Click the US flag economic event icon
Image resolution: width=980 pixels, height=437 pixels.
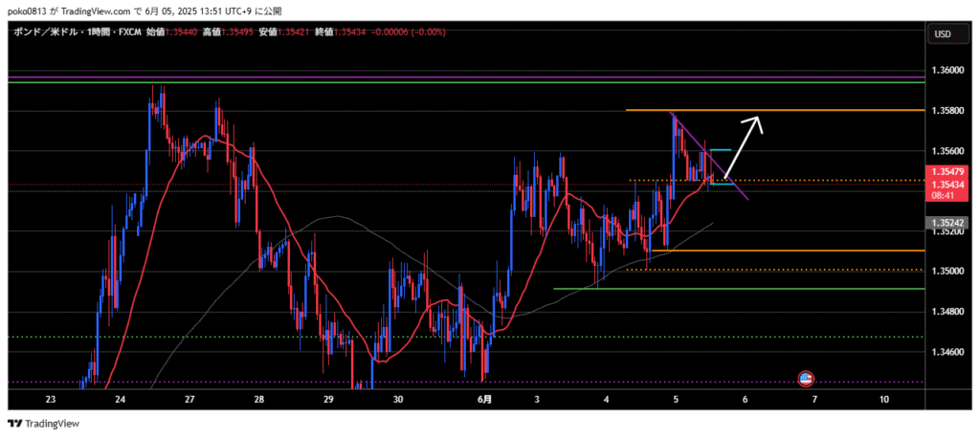pyautogui.click(x=806, y=379)
